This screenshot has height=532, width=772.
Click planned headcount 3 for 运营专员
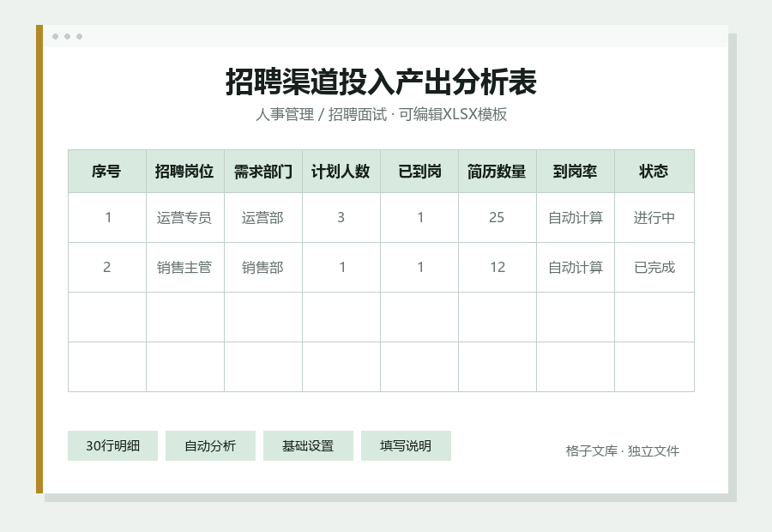pos(341,217)
